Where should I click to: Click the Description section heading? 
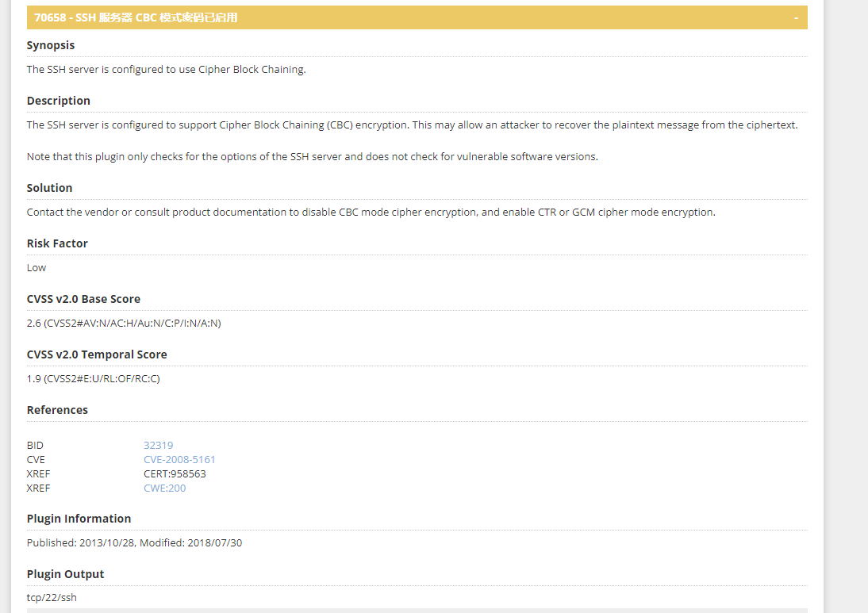[59, 101]
